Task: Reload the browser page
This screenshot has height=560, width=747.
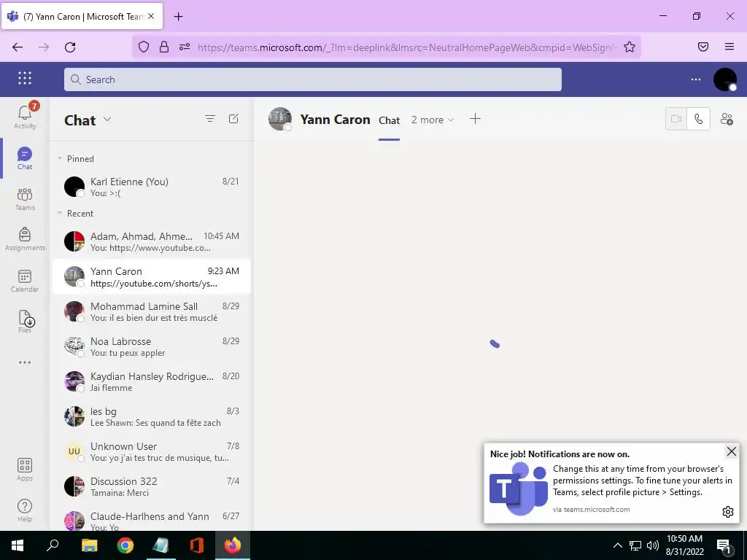Action: [70, 47]
